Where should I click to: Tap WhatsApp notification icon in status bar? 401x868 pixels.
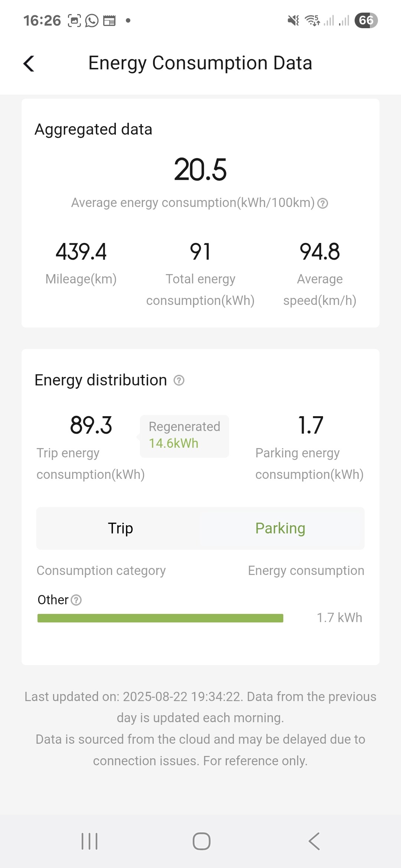pyautogui.click(x=92, y=20)
